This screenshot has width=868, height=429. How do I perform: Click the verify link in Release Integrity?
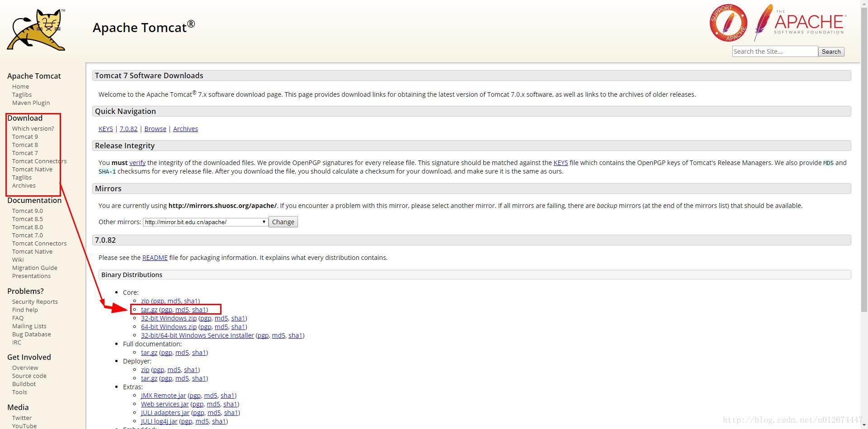(x=137, y=163)
